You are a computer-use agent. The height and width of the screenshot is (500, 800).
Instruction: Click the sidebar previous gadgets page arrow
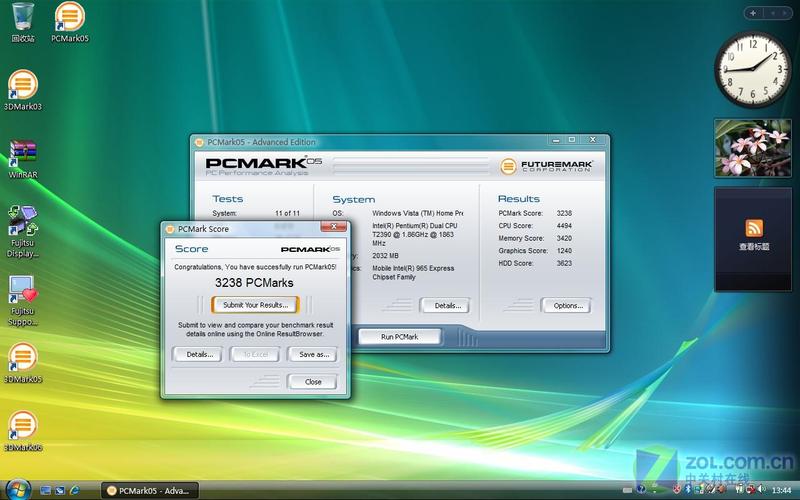pos(772,13)
